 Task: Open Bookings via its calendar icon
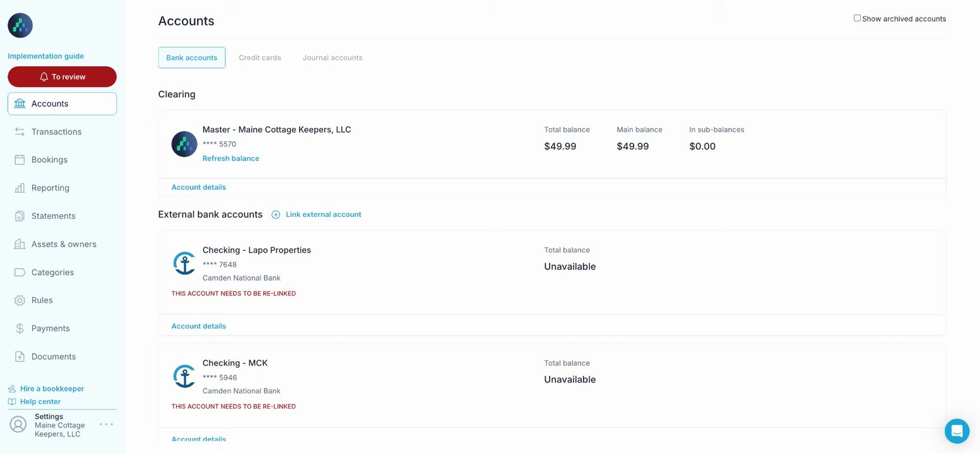[20, 160]
